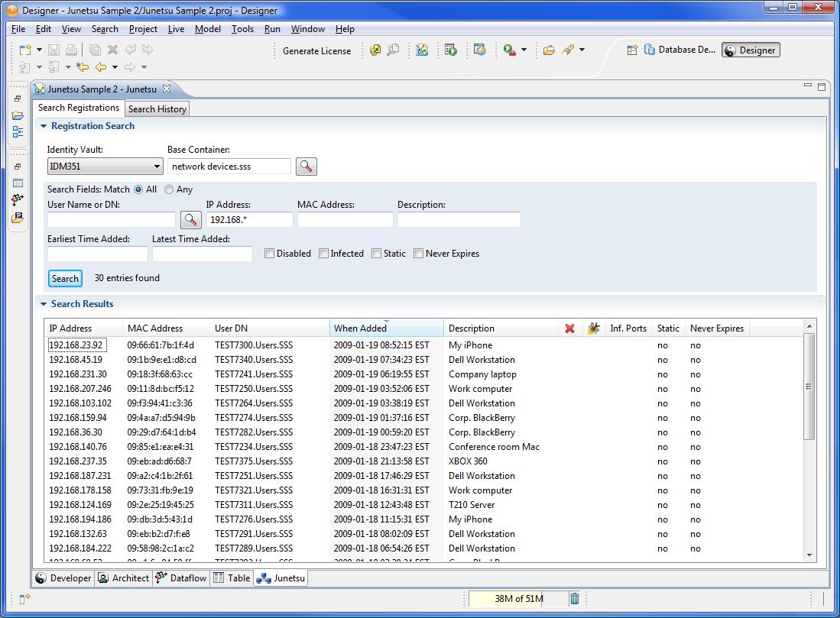Click the garbage collector trash icon
Image resolution: width=840 pixels, height=618 pixels.
575,599
